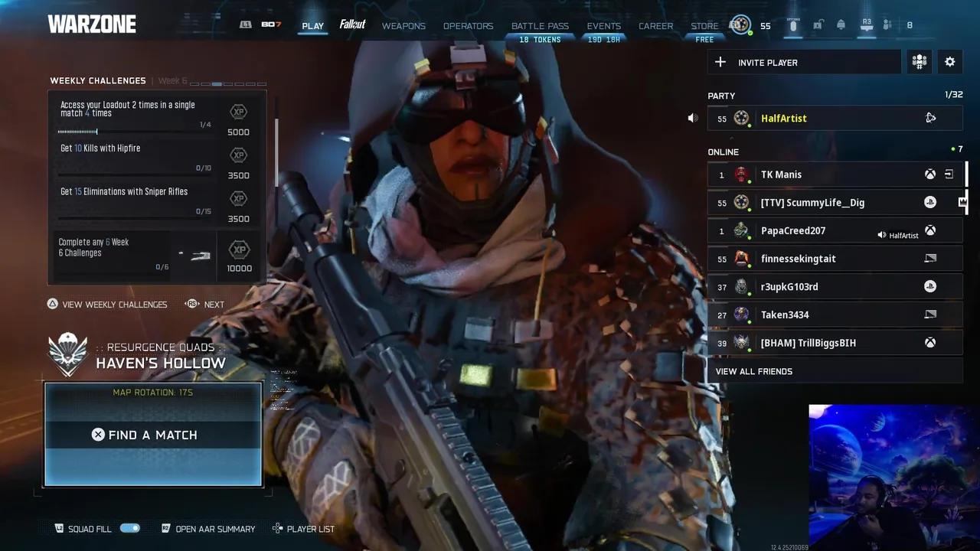Click the weapon reward thumbnail in Week 6 challenge
This screenshot has height=551, width=980.
coord(195,255)
